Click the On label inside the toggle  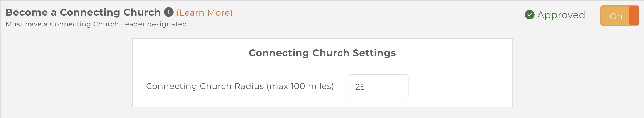click(616, 17)
